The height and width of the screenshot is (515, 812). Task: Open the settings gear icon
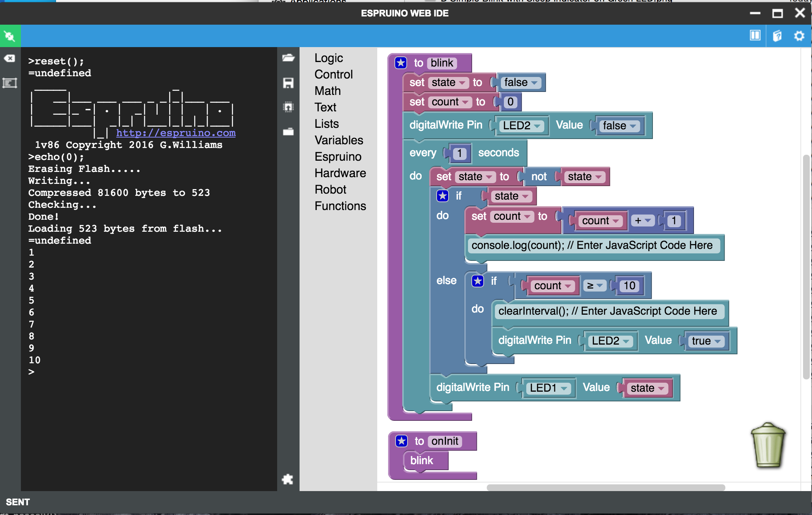(799, 36)
